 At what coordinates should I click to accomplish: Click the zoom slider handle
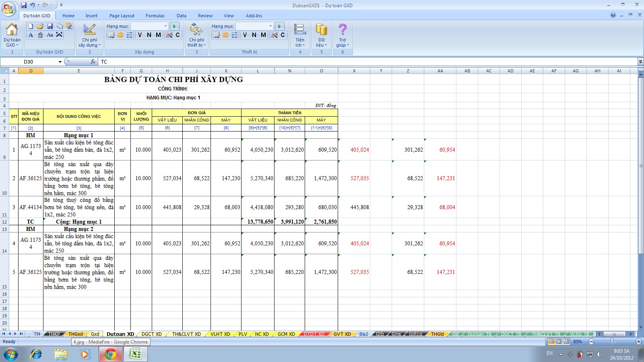[x=612, y=341]
